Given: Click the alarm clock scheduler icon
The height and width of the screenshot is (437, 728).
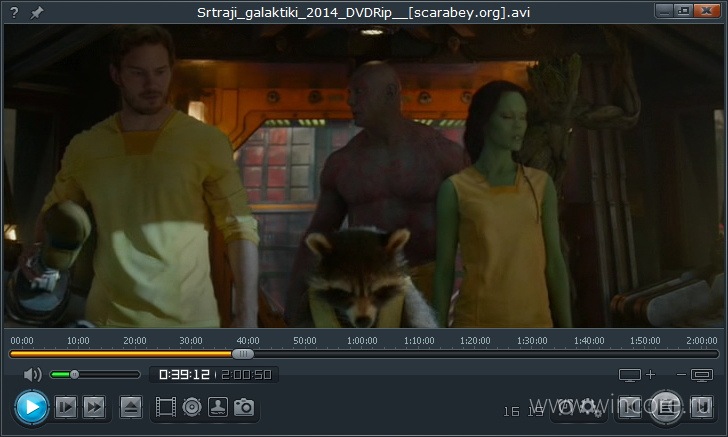Looking at the screenshot, I should pos(566,407).
